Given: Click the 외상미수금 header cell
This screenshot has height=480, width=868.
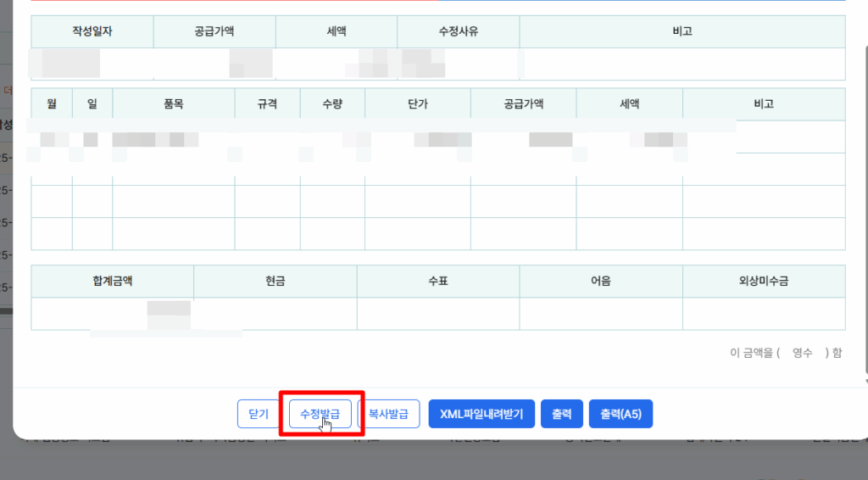Looking at the screenshot, I should [764, 281].
